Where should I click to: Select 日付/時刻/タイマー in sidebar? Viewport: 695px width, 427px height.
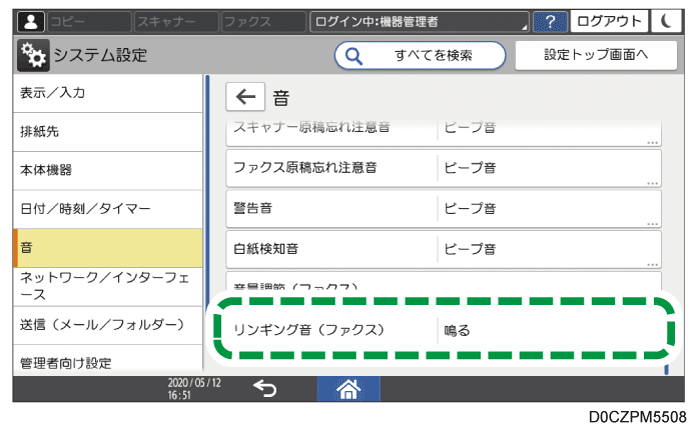coord(108,209)
